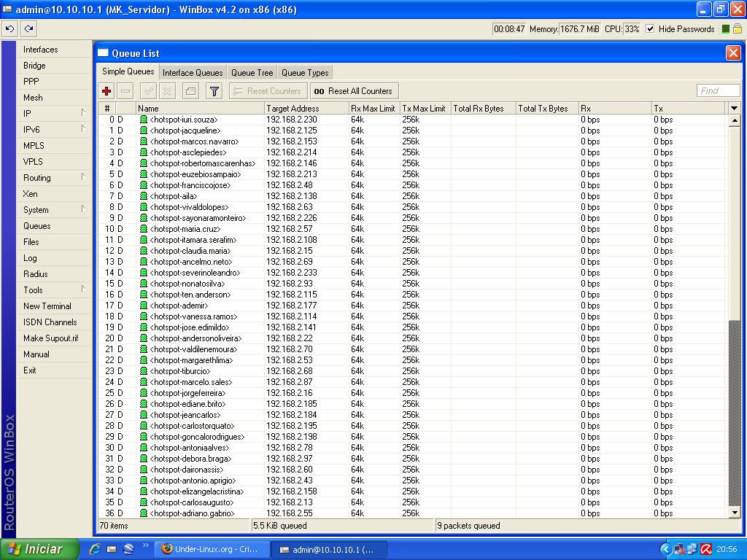Image resolution: width=747 pixels, height=560 pixels.
Task: Click the Find search field
Action: click(x=718, y=91)
